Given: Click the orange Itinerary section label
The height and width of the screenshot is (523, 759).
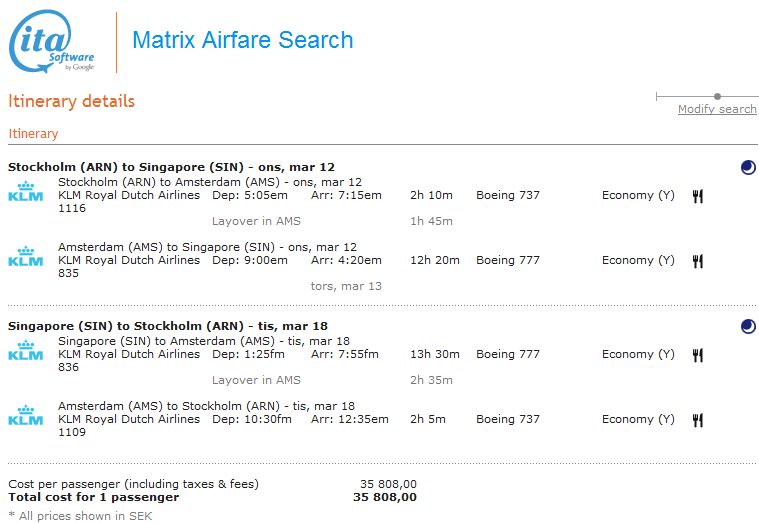Looking at the screenshot, I should (33, 134).
